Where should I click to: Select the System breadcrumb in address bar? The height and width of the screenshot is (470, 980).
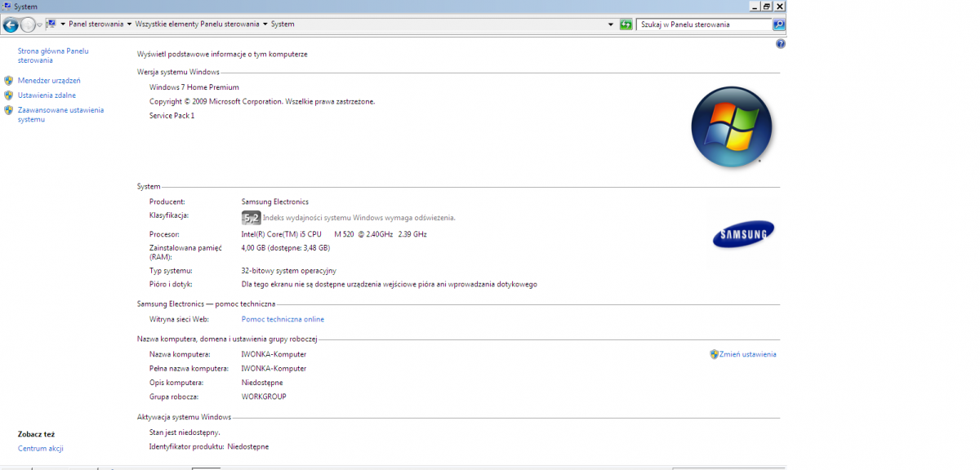click(283, 24)
